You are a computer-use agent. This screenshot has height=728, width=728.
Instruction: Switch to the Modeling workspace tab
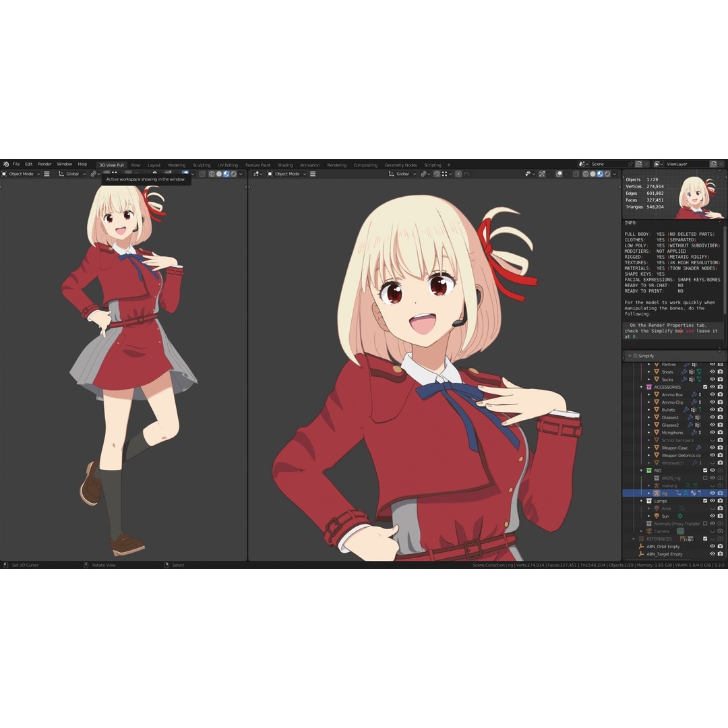click(x=177, y=165)
